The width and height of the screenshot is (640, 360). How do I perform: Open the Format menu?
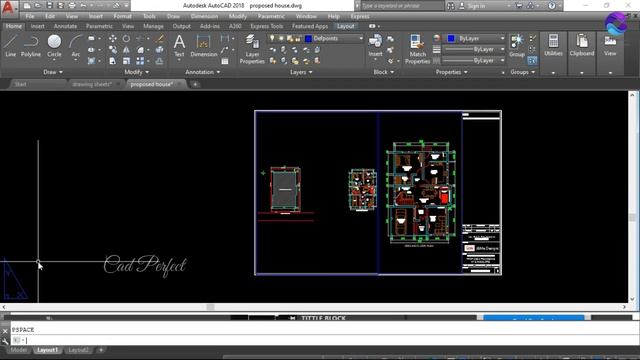point(122,16)
